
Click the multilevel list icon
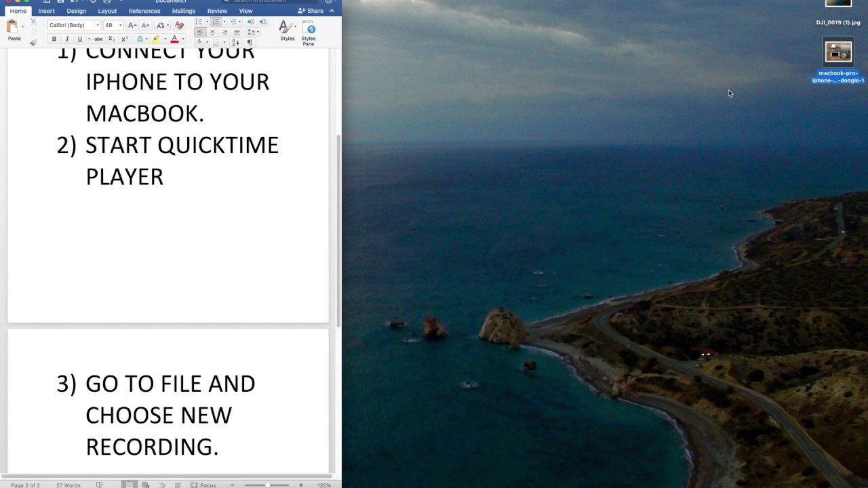click(x=233, y=22)
